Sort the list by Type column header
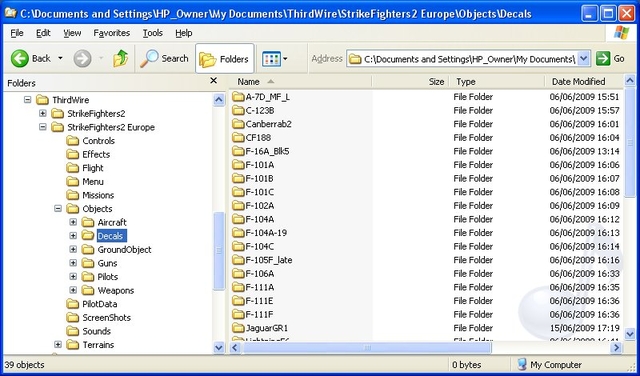The image size is (640, 376). tap(497, 82)
